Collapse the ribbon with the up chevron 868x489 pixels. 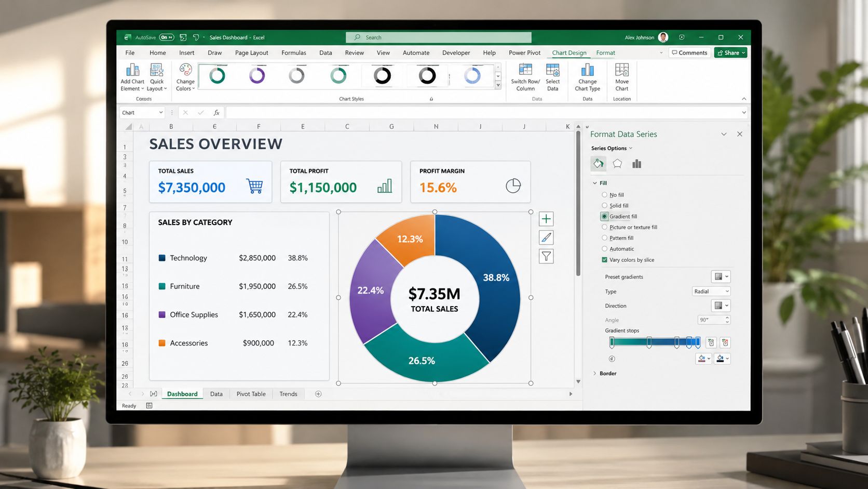pos(743,99)
